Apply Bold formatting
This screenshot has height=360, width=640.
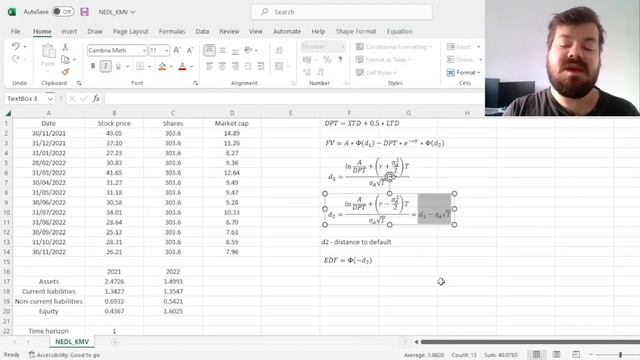93,66
